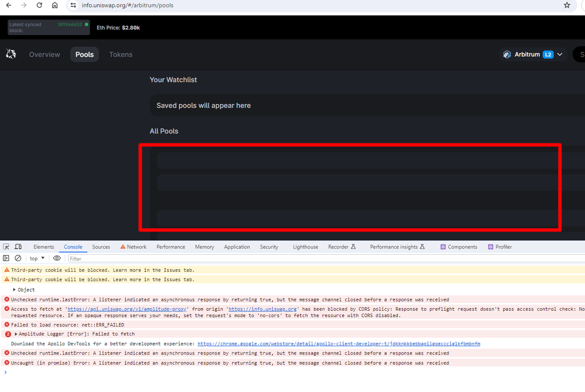The width and height of the screenshot is (585, 392).
Task: Open the Network tab
Action: (133, 247)
